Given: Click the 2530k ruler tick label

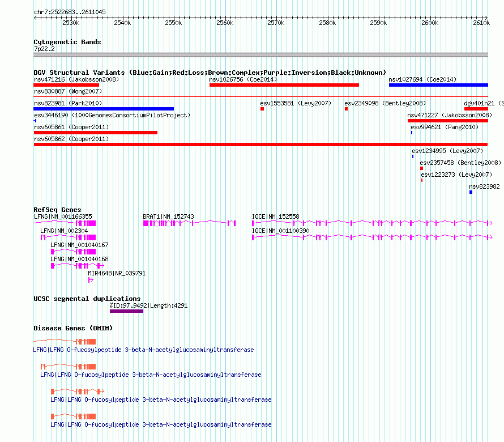Looking at the screenshot, I should [71, 23].
